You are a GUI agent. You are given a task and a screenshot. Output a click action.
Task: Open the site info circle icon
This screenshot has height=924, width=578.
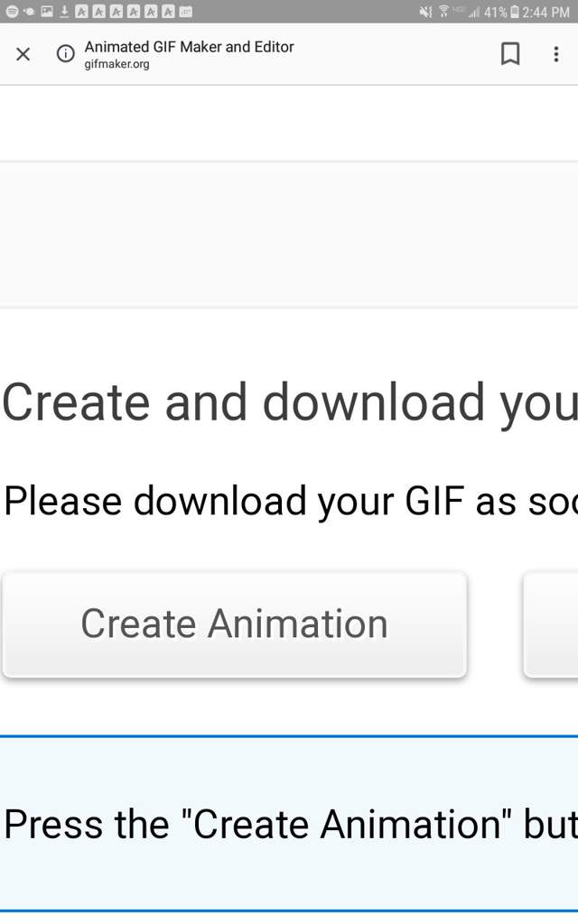(65, 54)
